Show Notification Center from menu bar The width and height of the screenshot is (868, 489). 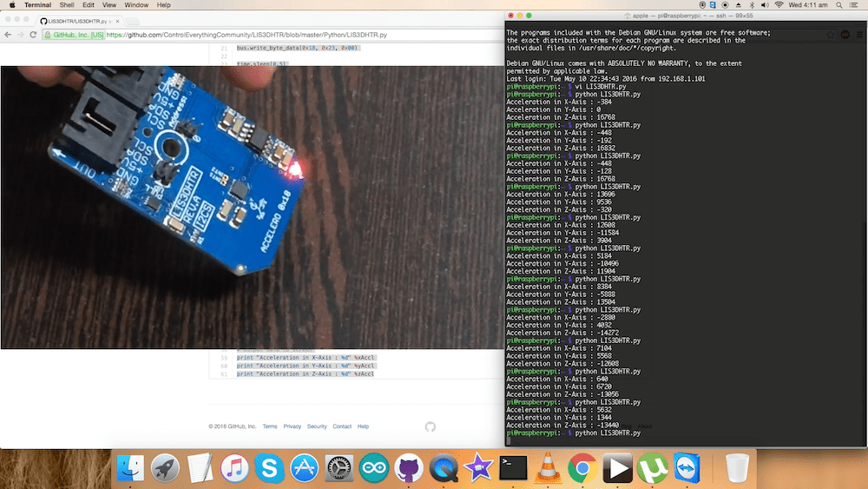pyautogui.click(x=853, y=5)
